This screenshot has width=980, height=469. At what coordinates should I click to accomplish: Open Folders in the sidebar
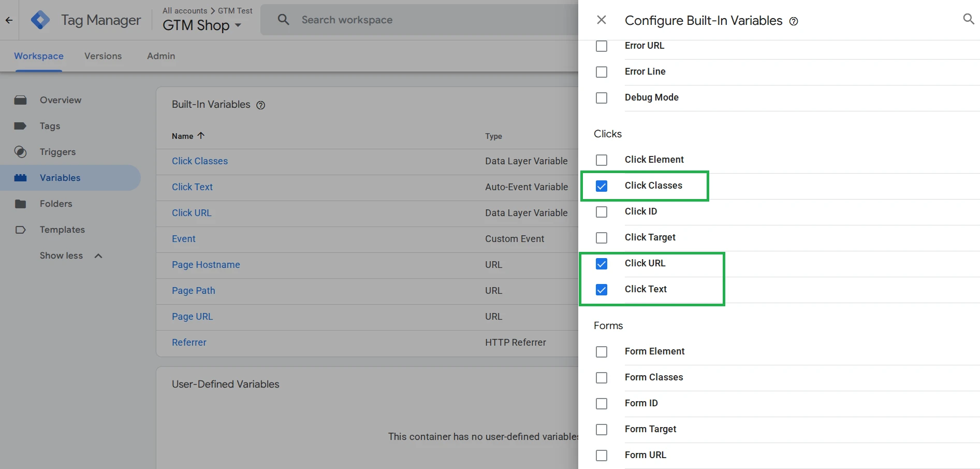pyautogui.click(x=56, y=204)
